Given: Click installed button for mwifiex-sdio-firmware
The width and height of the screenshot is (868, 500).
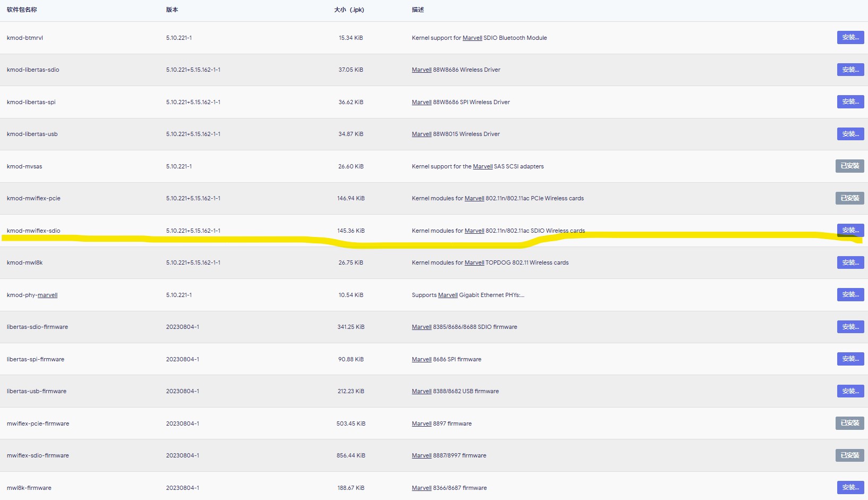Looking at the screenshot, I should pyautogui.click(x=849, y=455).
